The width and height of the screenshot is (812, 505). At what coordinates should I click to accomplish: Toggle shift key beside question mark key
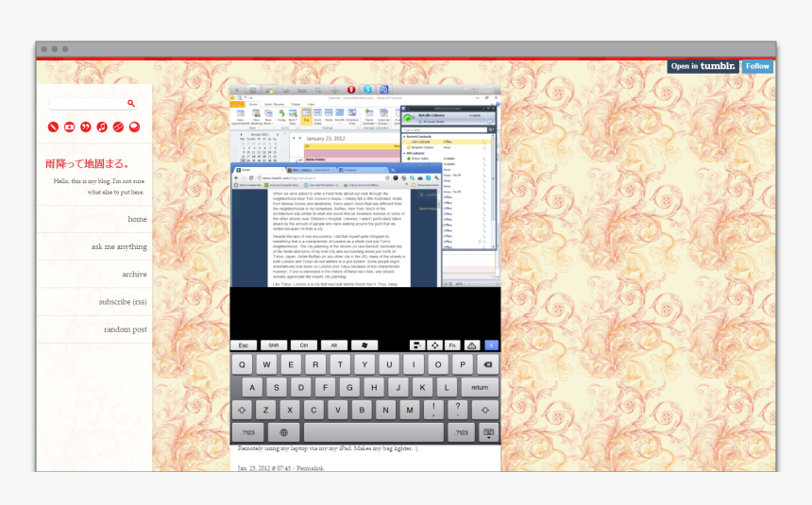tap(485, 411)
